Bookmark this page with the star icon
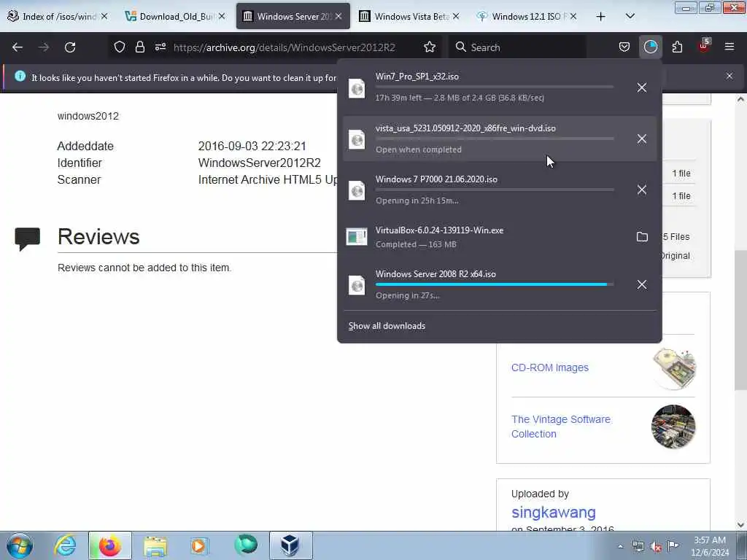Viewport: 747px width, 560px height. [430, 47]
